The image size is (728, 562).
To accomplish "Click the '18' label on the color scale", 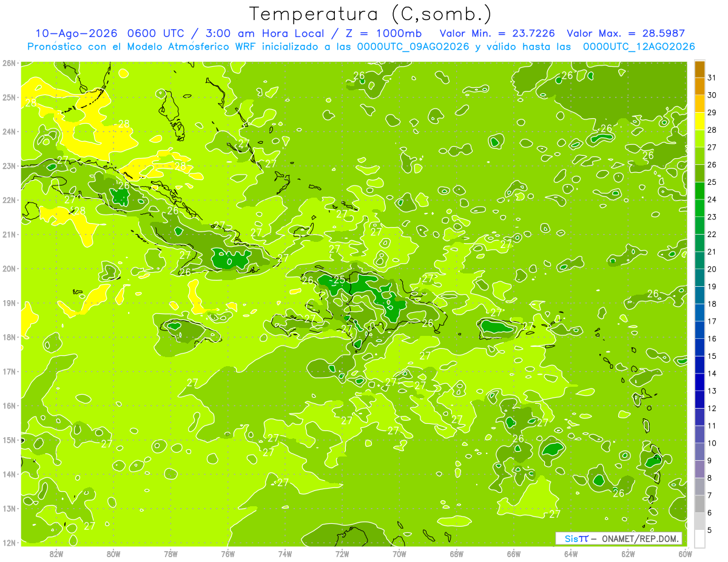I will click(x=712, y=304).
